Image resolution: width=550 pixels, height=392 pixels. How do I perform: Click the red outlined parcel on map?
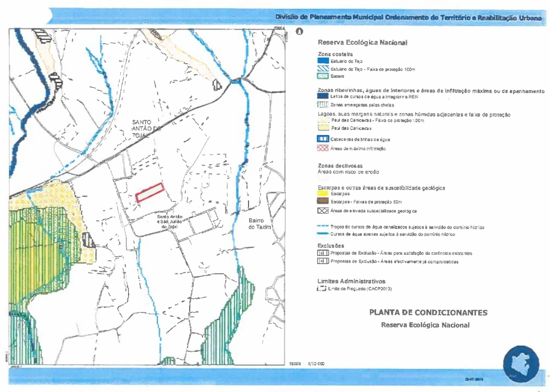click(150, 193)
